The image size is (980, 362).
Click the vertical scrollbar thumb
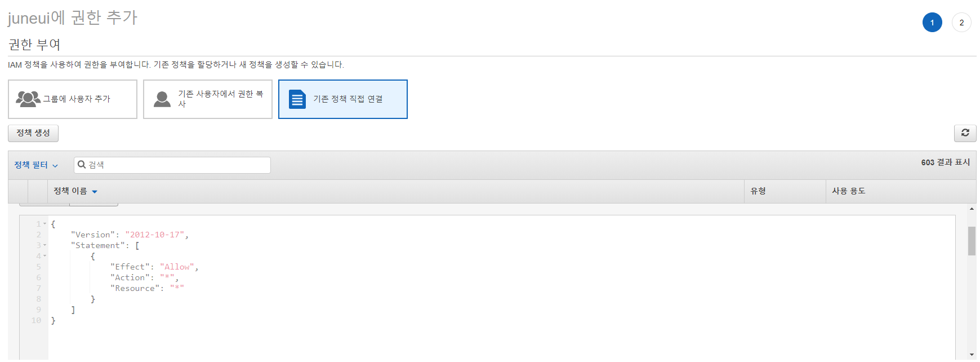coord(972,241)
